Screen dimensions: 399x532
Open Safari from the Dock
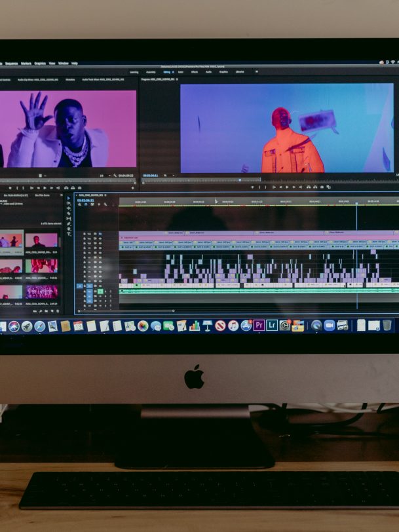[x=39, y=326]
